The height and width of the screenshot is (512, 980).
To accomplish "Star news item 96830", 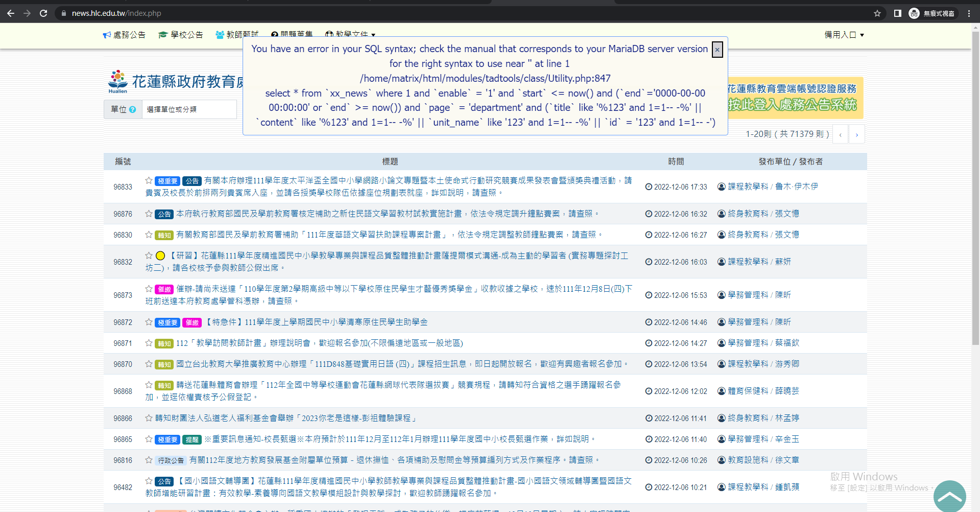I will [149, 235].
